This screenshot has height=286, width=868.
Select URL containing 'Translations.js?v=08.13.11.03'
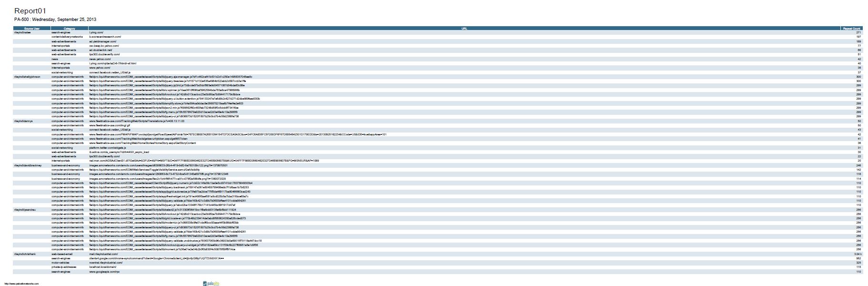click(x=136, y=121)
